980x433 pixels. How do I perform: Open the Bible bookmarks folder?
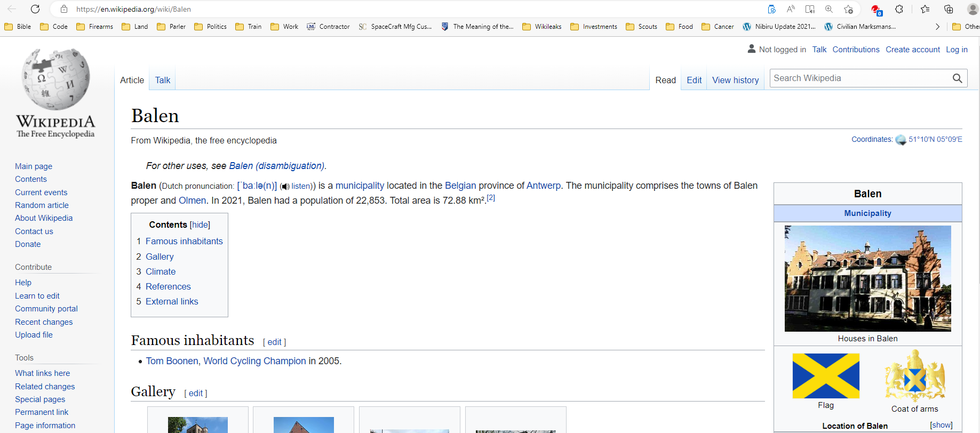point(18,27)
